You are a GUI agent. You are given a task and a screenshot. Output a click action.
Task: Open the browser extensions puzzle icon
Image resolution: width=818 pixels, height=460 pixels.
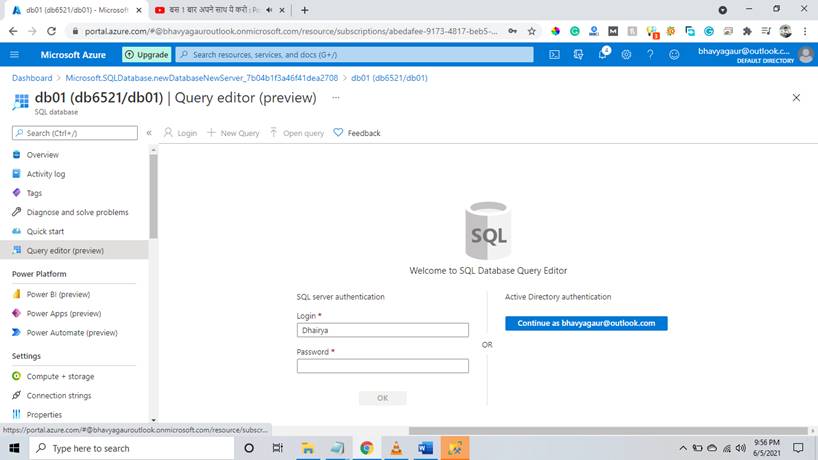click(747, 31)
